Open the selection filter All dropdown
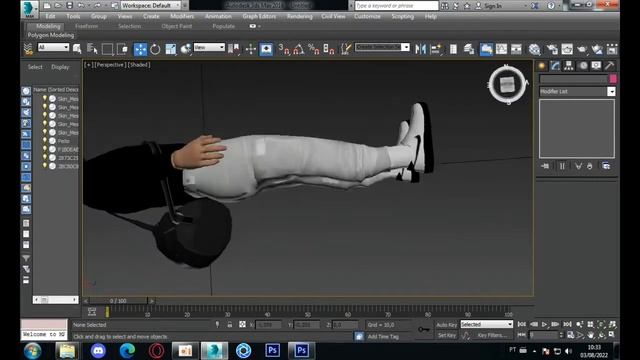640x360 pixels. coord(53,47)
